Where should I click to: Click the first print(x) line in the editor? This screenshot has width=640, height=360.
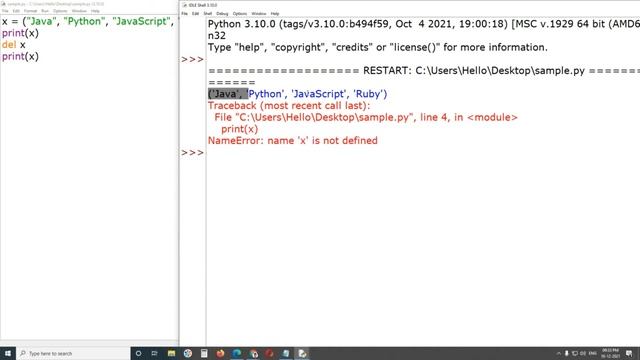(20, 33)
